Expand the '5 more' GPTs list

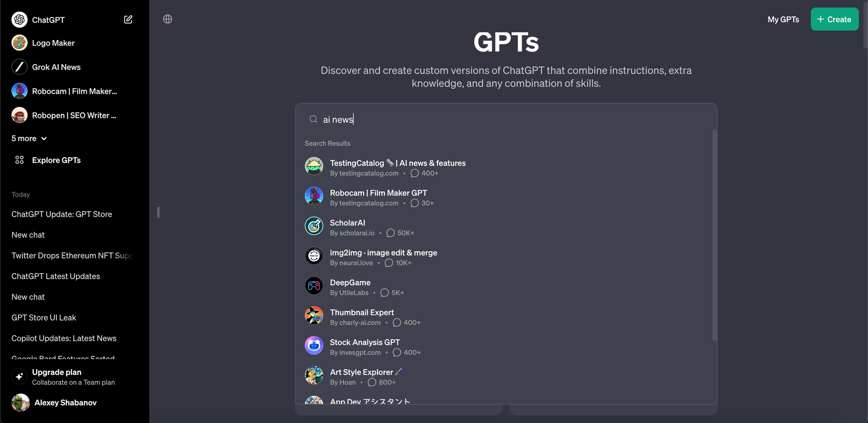click(29, 138)
